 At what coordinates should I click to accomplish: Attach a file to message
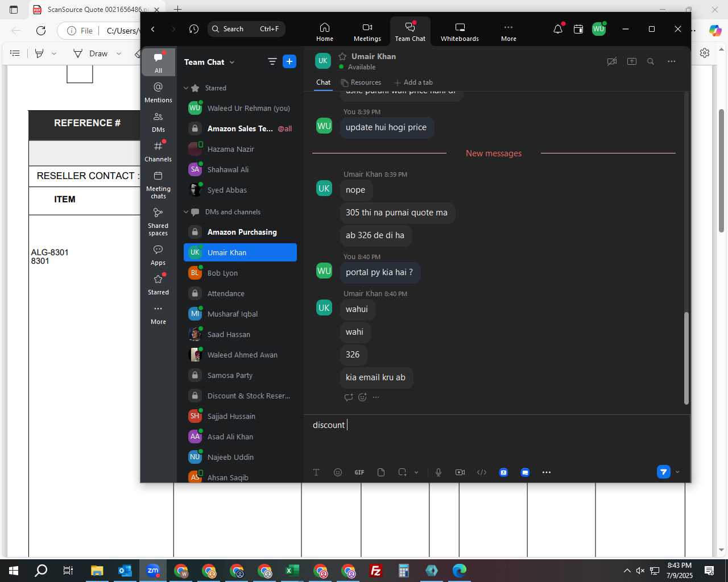tap(381, 472)
